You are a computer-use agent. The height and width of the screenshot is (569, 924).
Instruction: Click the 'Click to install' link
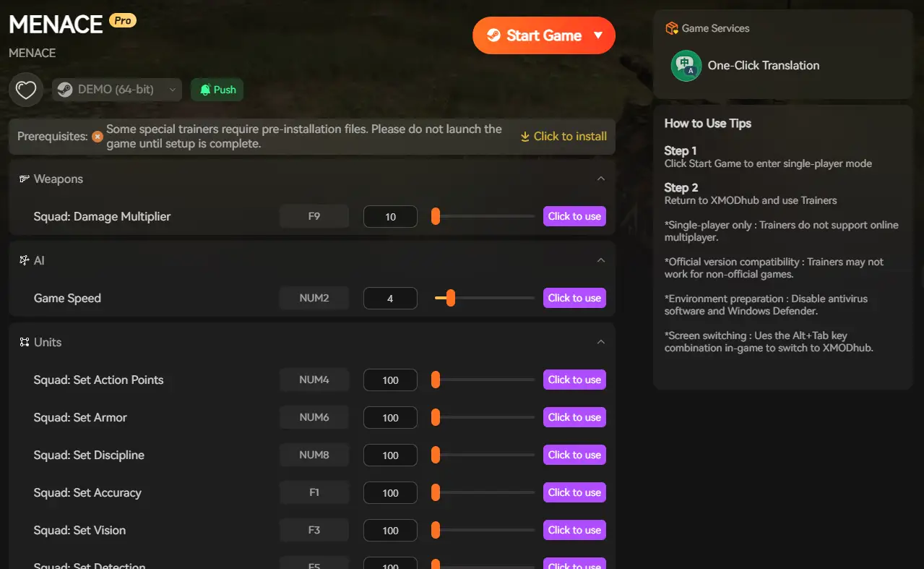click(564, 137)
